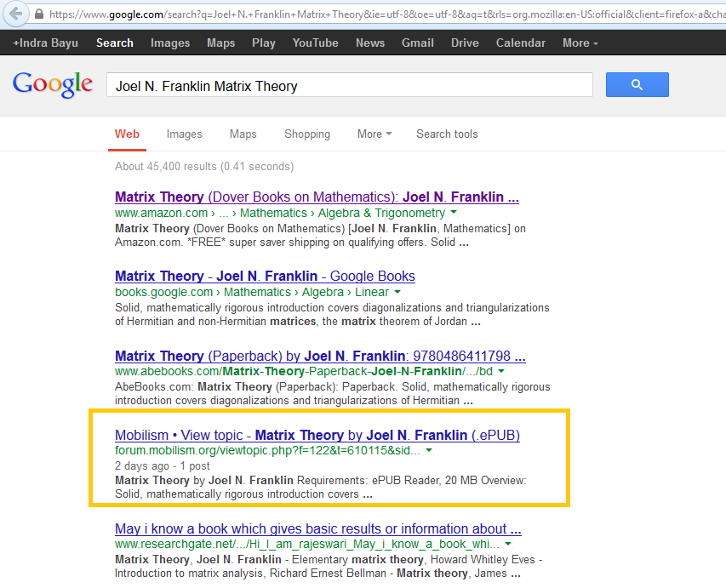Click the www.researchgate.net green URL text

pos(307,544)
